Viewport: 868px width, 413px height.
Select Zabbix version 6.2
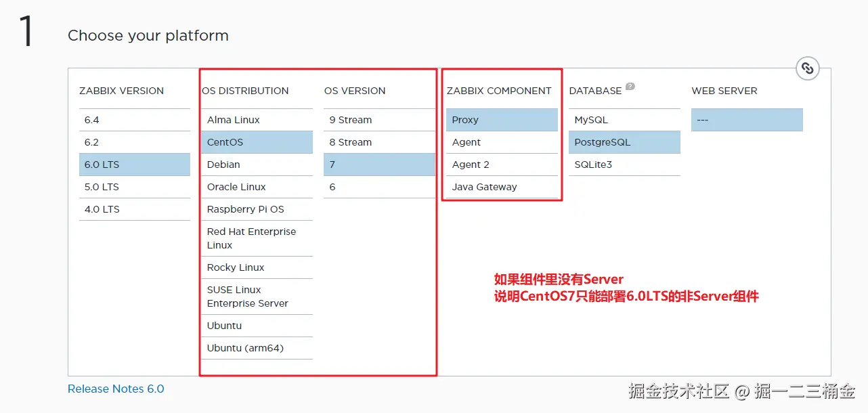coord(135,142)
